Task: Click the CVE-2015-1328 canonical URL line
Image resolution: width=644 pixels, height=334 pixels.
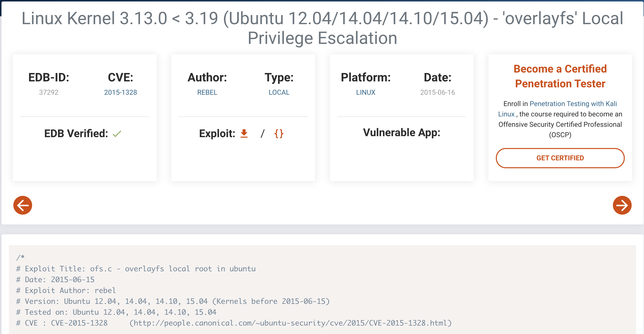Action: coord(234,323)
